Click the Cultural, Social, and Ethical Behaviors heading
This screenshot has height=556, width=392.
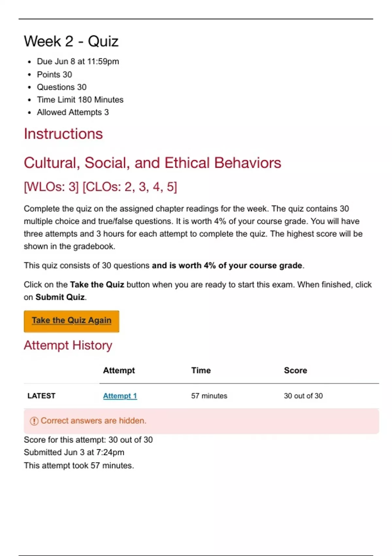point(152,163)
